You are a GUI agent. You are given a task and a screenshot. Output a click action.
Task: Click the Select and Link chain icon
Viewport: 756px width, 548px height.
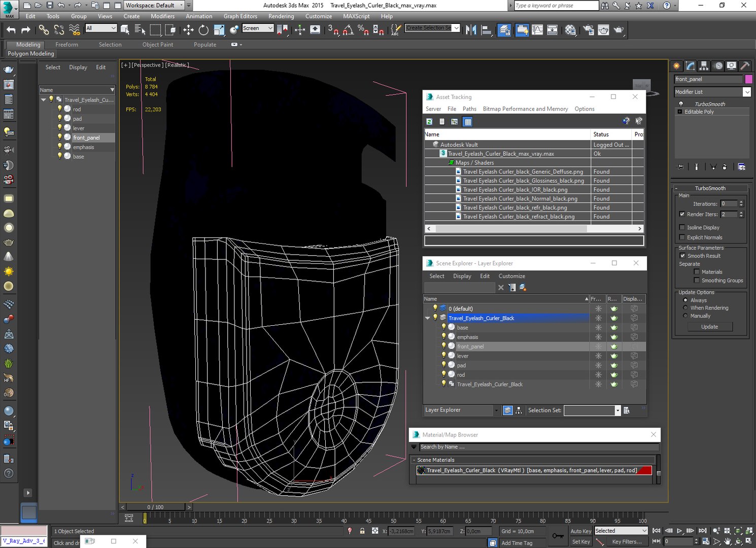pyautogui.click(x=44, y=30)
